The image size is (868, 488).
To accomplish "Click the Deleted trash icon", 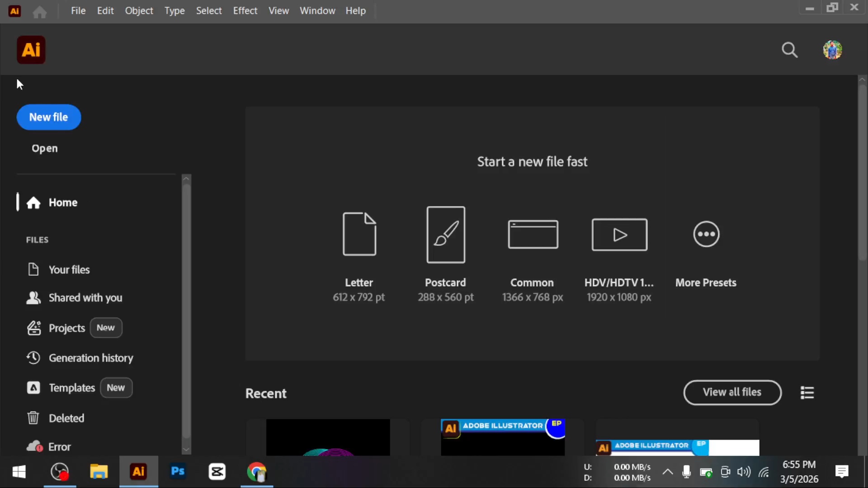I will [33, 418].
